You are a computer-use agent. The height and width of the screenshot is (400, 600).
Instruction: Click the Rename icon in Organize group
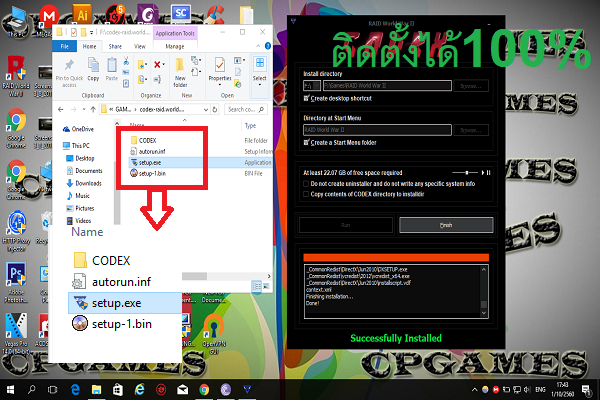click(157, 79)
